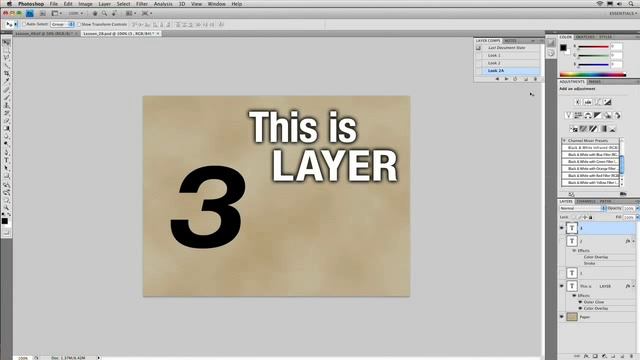
Task: Open the Layer menu
Action: (x=104, y=4)
